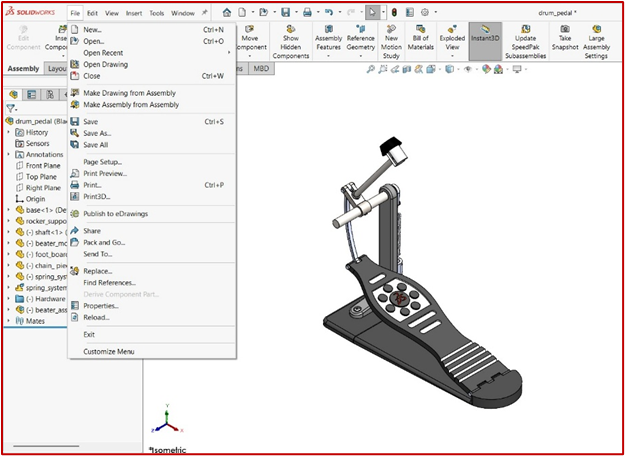Select Pack and Go menu entry
The image size is (625, 456).
click(x=104, y=242)
